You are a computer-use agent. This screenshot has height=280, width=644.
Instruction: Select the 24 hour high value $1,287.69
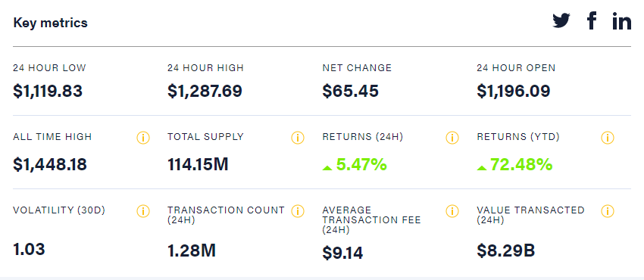click(x=205, y=91)
